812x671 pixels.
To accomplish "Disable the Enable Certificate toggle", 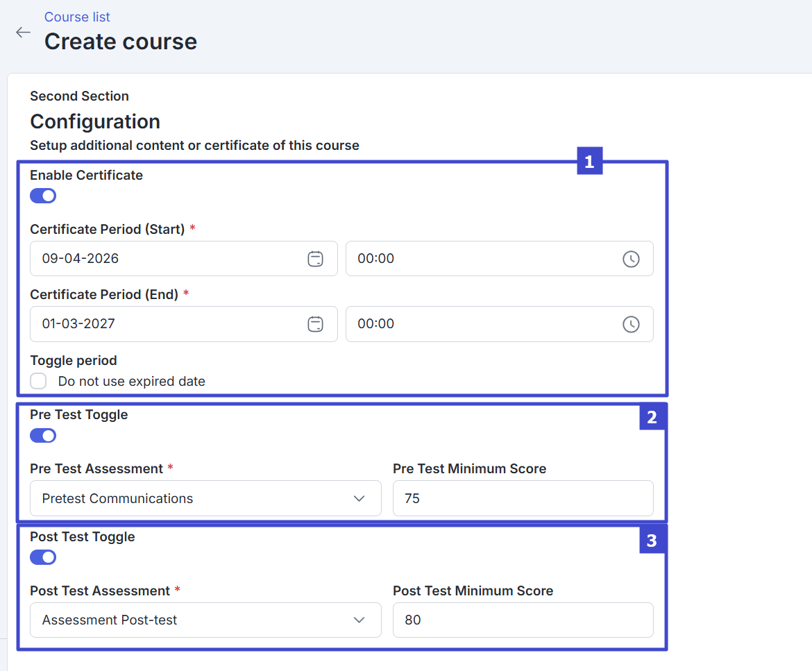I will pyautogui.click(x=43, y=196).
